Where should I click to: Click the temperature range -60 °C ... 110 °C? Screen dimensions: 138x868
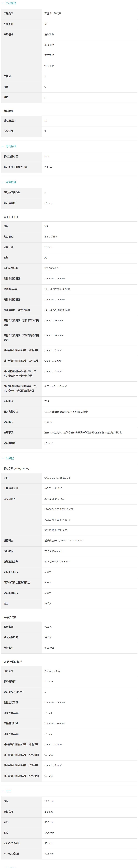click(53, 488)
